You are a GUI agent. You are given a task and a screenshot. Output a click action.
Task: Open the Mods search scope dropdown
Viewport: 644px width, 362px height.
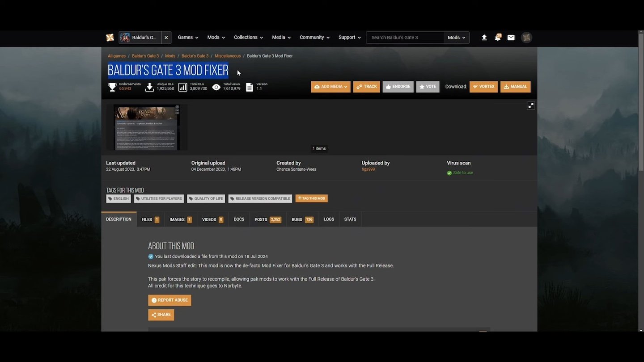pos(456,38)
